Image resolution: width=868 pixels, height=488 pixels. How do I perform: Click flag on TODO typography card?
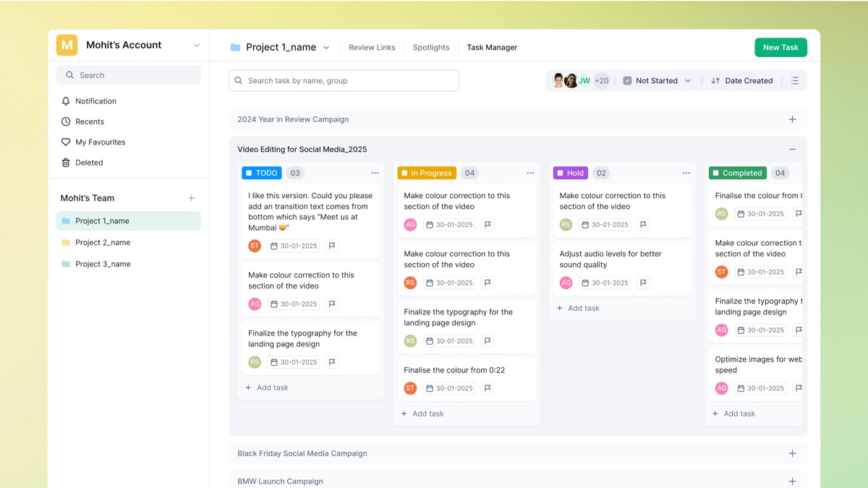pos(332,362)
